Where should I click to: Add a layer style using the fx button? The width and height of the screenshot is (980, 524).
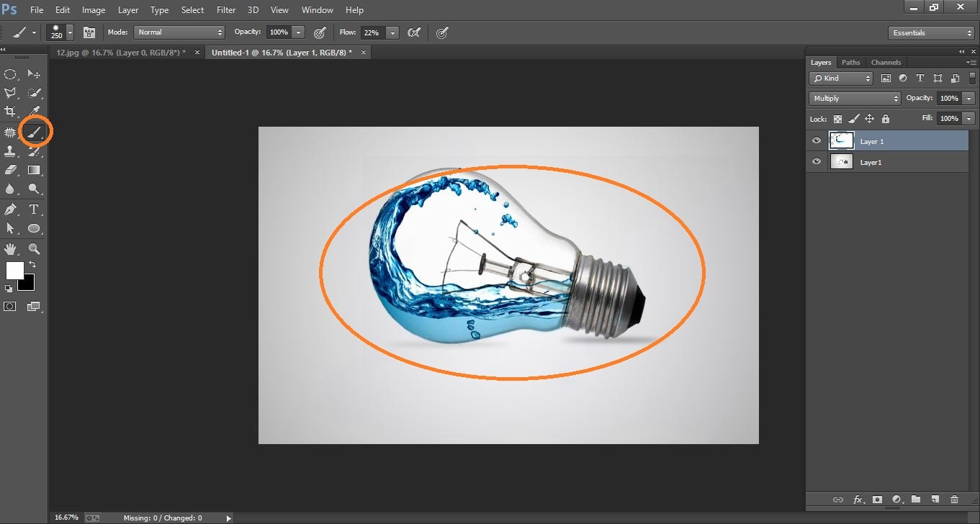858,499
